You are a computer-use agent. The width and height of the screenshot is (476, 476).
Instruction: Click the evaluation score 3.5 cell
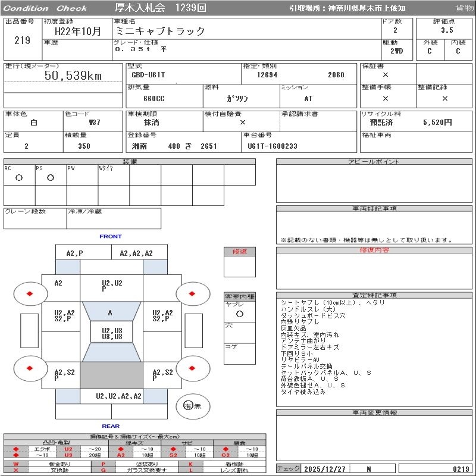pos(446,30)
